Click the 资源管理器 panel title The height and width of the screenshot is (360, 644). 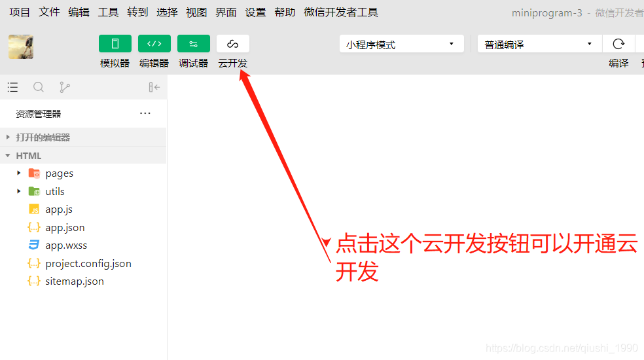click(39, 114)
